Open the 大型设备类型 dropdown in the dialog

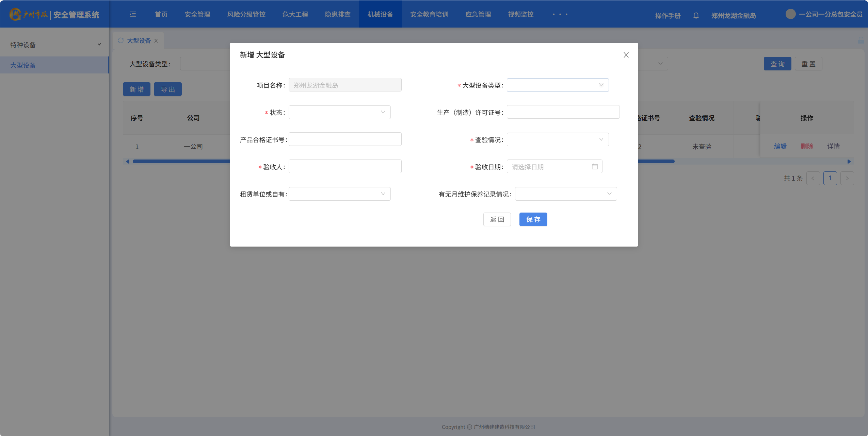558,85
